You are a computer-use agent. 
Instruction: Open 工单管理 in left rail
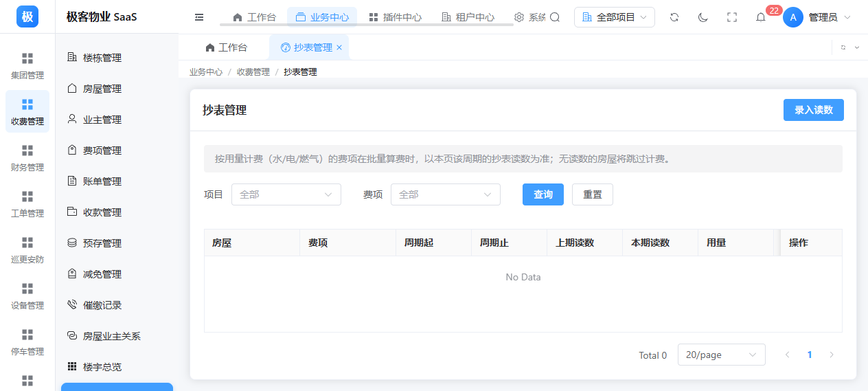coord(27,203)
